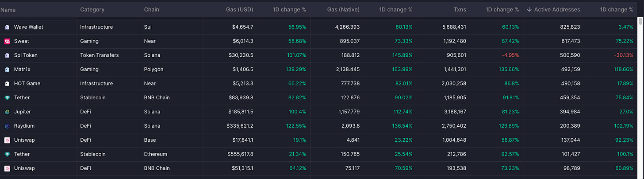Click the HOT Game row icon
The width and height of the screenshot is (644, 179).
tap(7, 84)
